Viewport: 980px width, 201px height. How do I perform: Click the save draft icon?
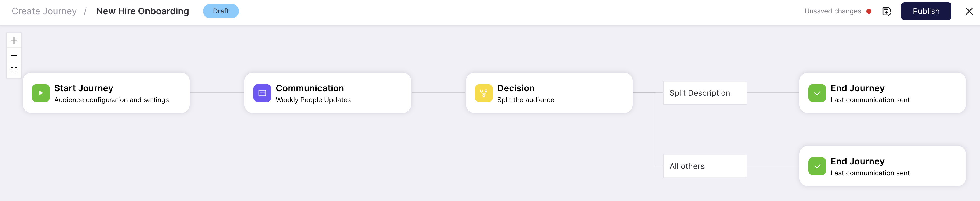click(x=886, y=11)
